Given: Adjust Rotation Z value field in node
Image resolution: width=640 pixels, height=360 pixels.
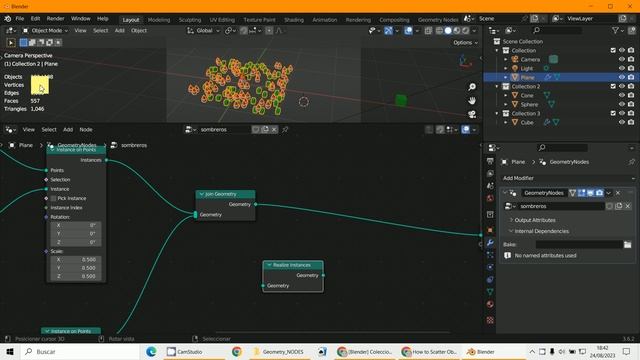Looking at the screenshot, I should pos(76,242).
